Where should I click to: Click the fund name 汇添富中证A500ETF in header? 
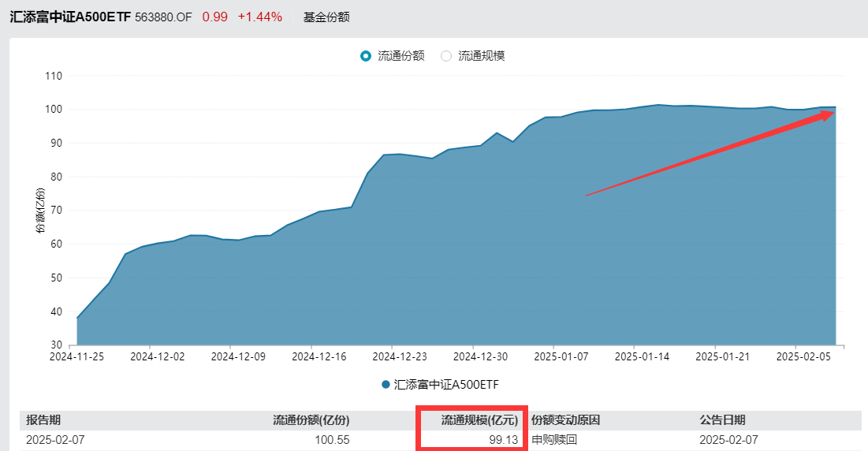pyautogui.click(x=70, y=17)
